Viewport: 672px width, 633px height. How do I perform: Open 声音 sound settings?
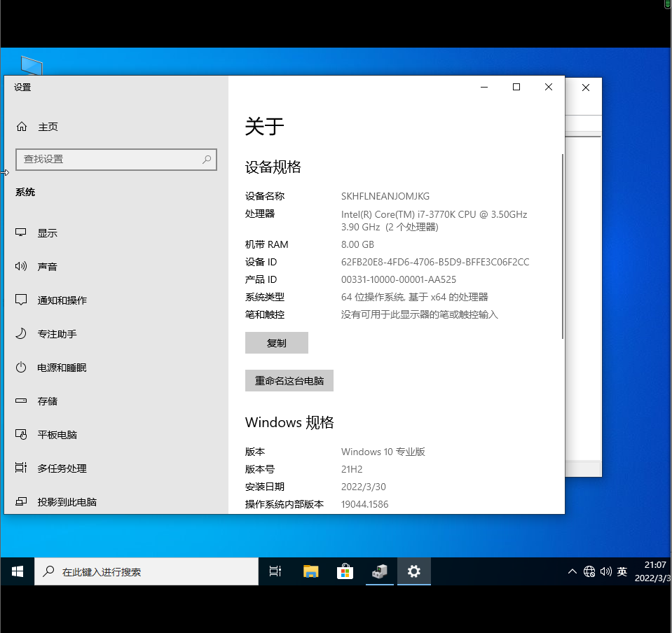tap(36, 266)
